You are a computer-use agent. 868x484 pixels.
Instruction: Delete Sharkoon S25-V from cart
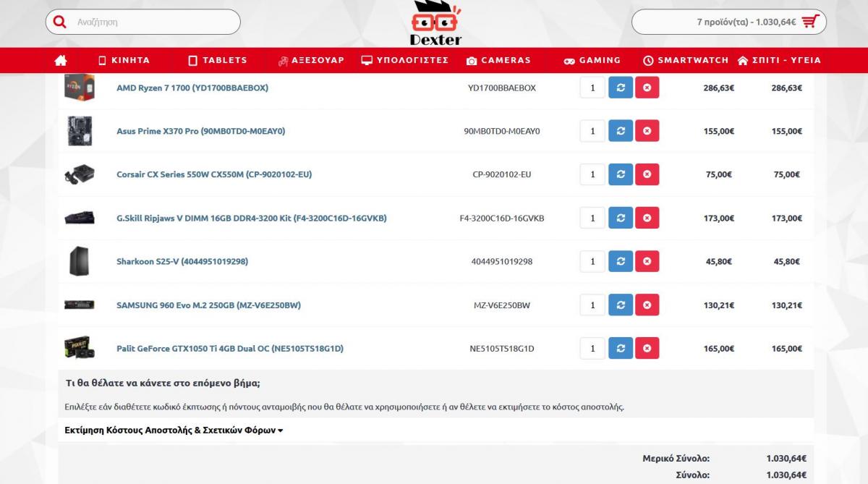pyautogui.click(x=647, y=261)
